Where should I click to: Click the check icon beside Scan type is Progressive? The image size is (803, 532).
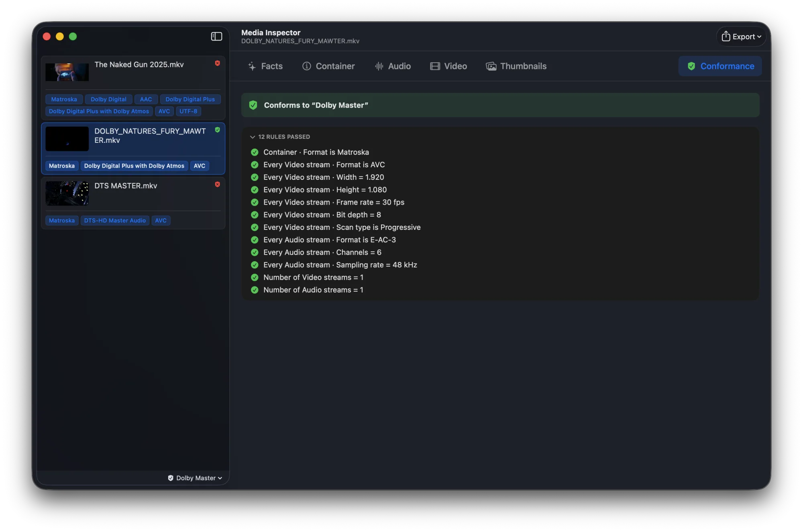click(255, 227)
